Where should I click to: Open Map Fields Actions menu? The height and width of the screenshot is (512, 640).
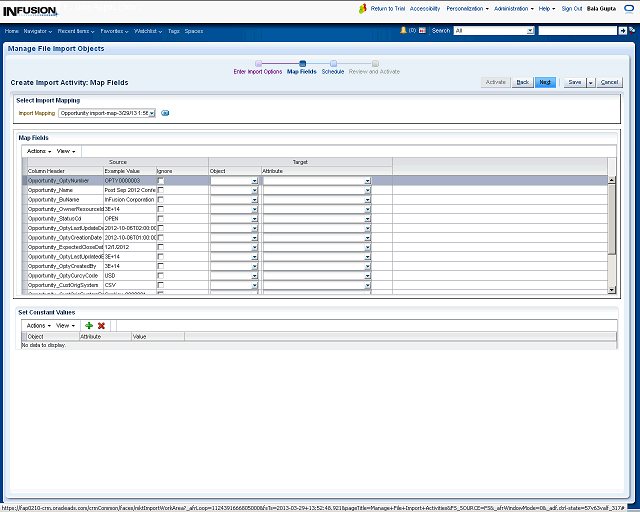pos(37,150)
